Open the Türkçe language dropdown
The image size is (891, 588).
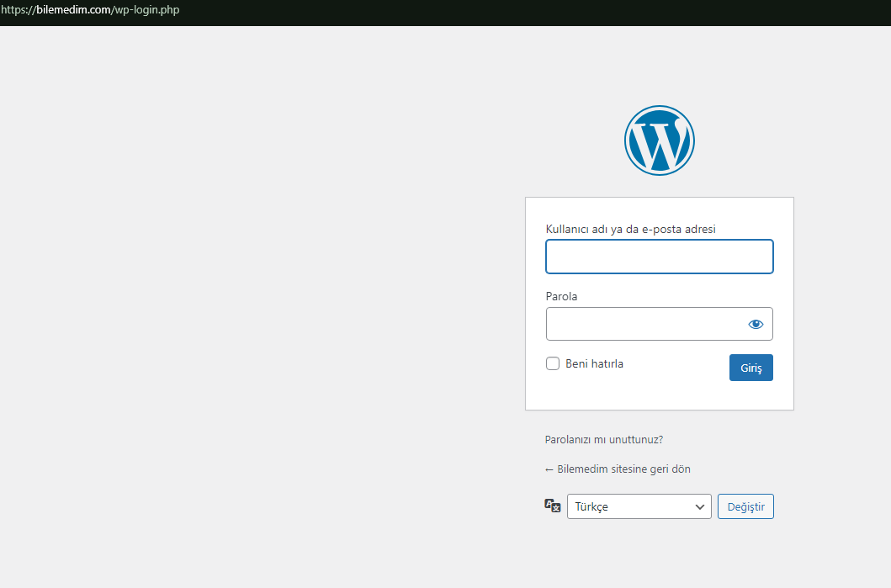(639, 506)
